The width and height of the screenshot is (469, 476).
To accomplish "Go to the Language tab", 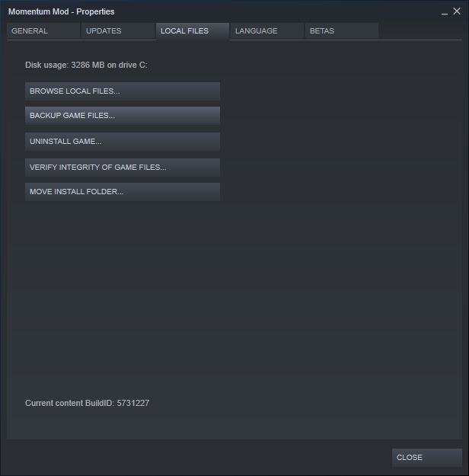I will click(x=267, y=31).
